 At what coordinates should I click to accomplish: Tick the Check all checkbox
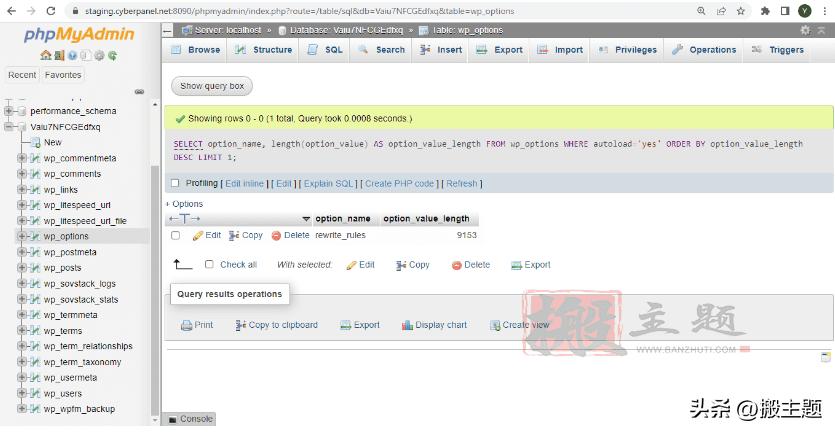pos(209,265)
